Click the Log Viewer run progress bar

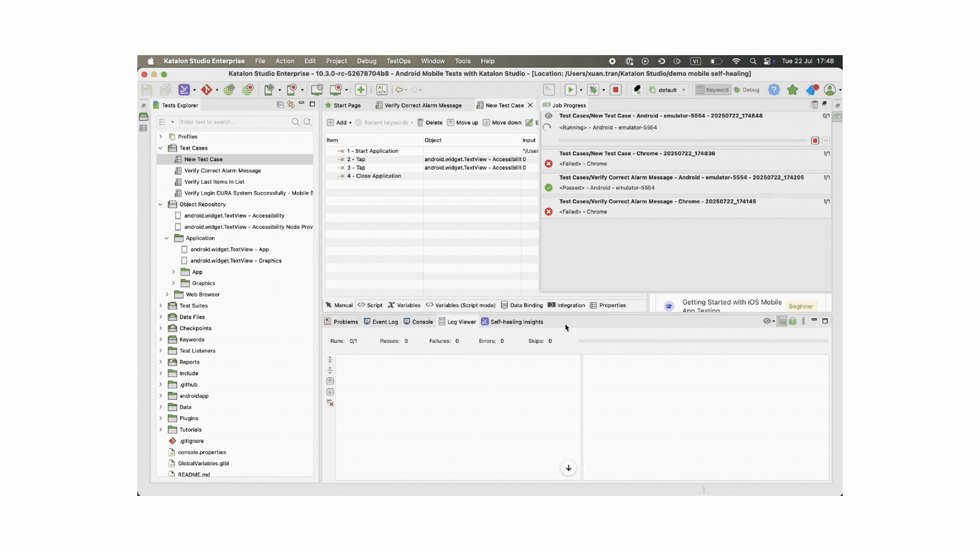pyautogui.click(x=703, y=341)
